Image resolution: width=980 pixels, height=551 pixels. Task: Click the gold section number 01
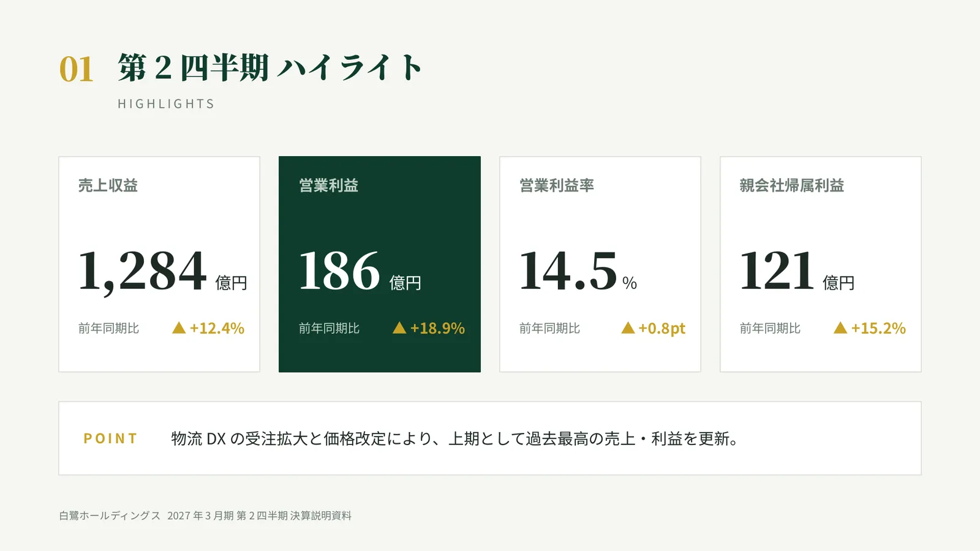point(77,69)
